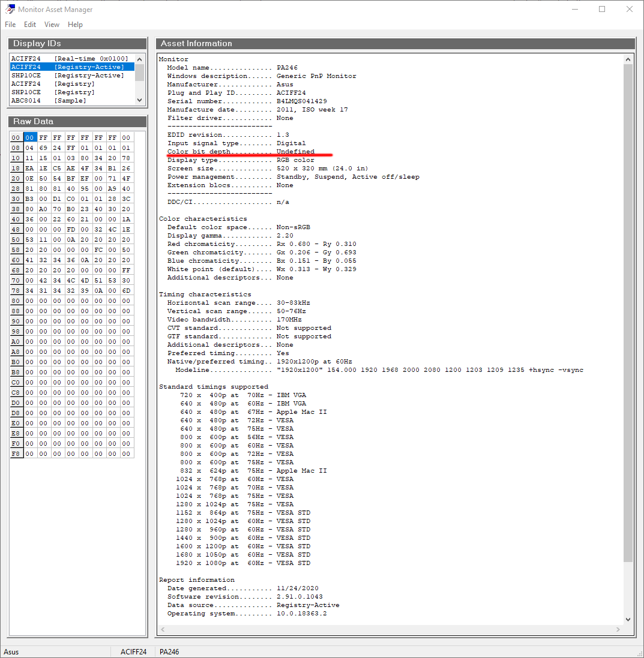This screenshot has height=658, width=644.
Task: Open the Help menu
Action: [x=75, y=25]
